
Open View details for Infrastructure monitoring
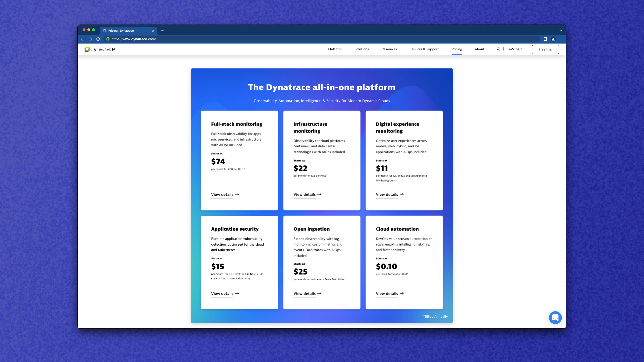coord(305,194)
